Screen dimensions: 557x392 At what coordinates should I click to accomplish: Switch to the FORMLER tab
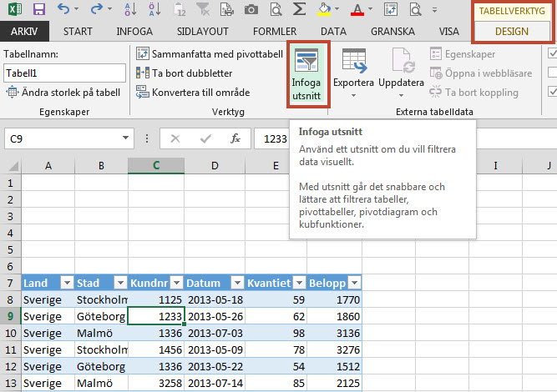[x=275, y=31]
